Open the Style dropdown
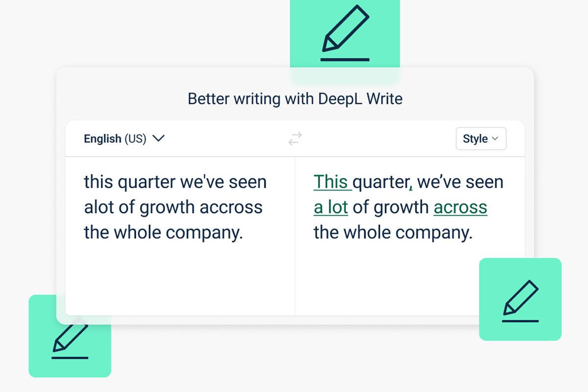The height and width of the screenshot is (392, 588). click(481, 139)
